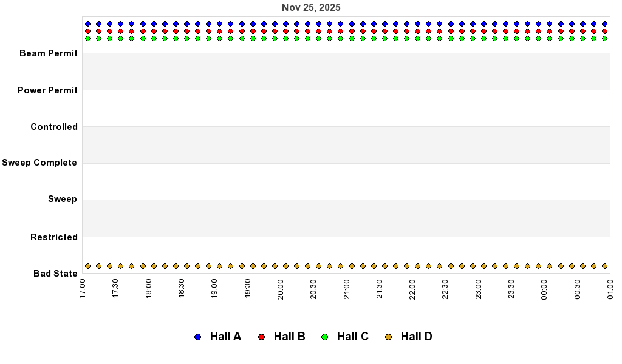Click the 00:00 time axis tick label

coord(544,287)
